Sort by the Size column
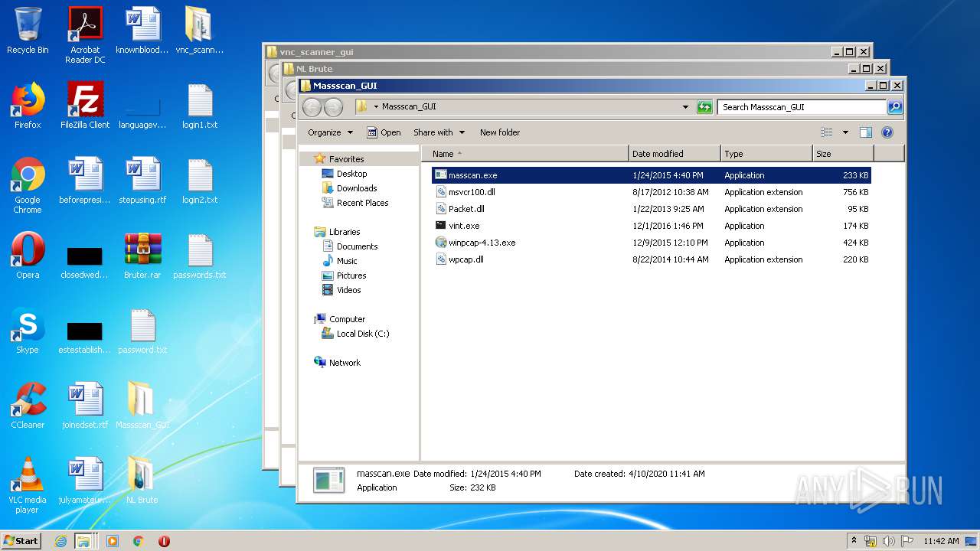This screenshot has height=551, width=980. [843, 154]
